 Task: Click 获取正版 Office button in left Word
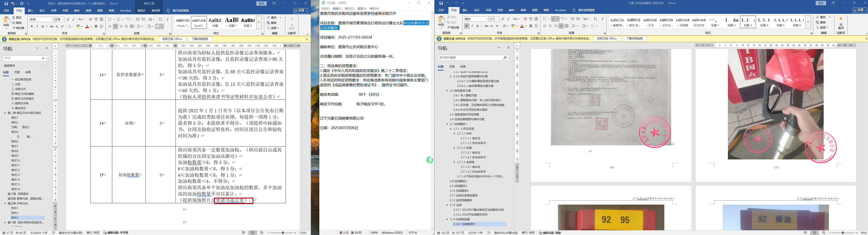172,39
